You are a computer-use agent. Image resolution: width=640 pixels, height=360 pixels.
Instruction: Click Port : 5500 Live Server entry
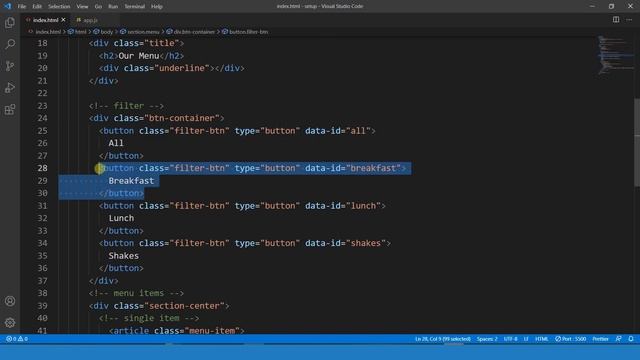coord(570,339)
